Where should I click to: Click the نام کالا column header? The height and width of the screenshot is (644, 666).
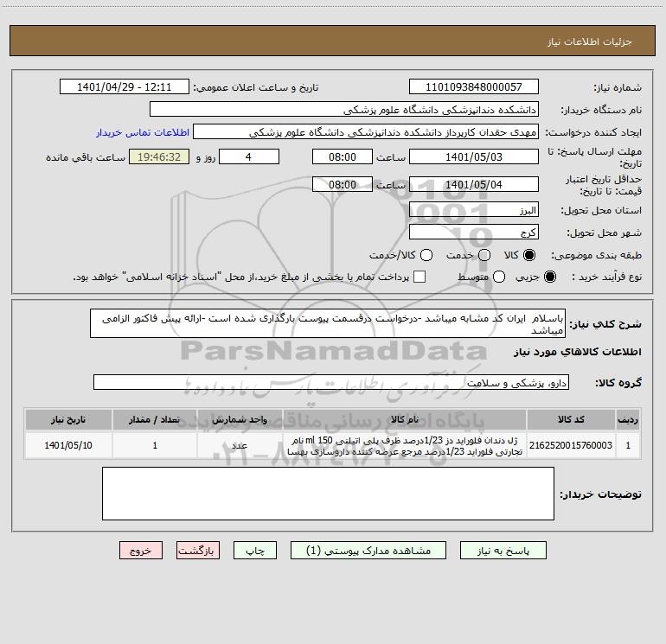pos(405,419)
